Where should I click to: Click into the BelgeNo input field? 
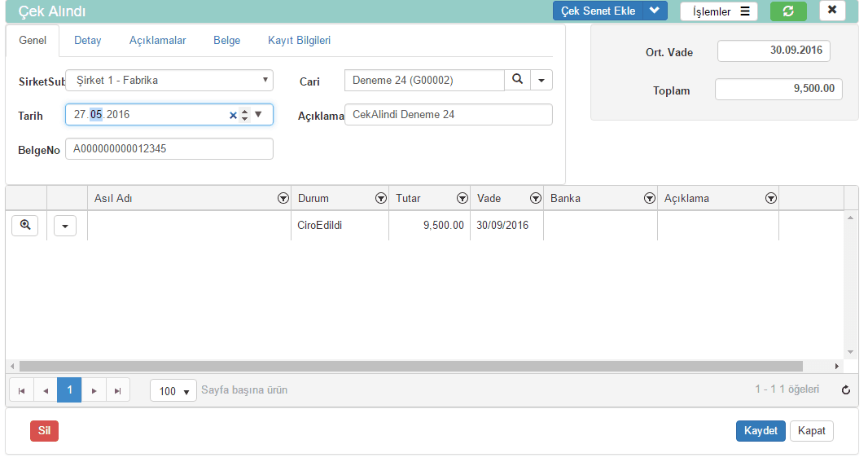169,149
